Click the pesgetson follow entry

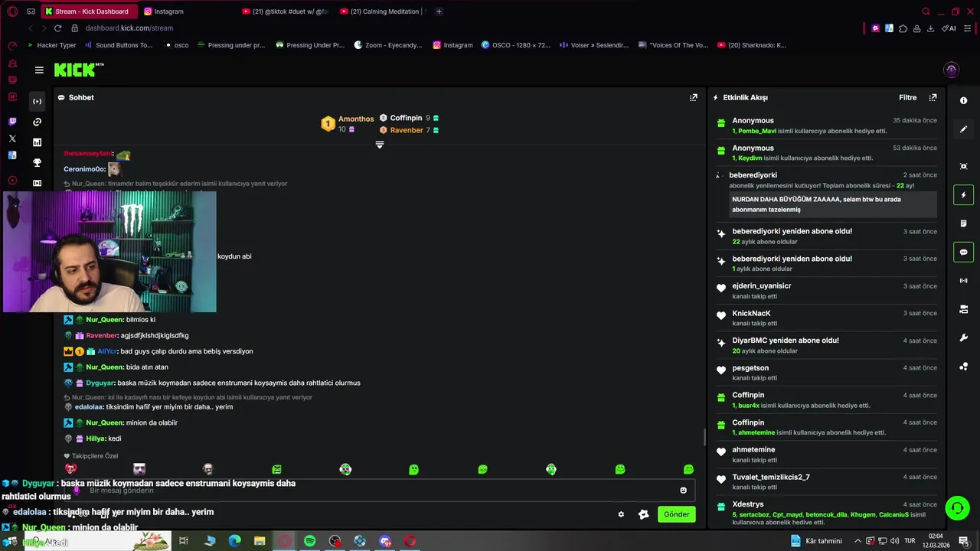[x=826, y=373]
